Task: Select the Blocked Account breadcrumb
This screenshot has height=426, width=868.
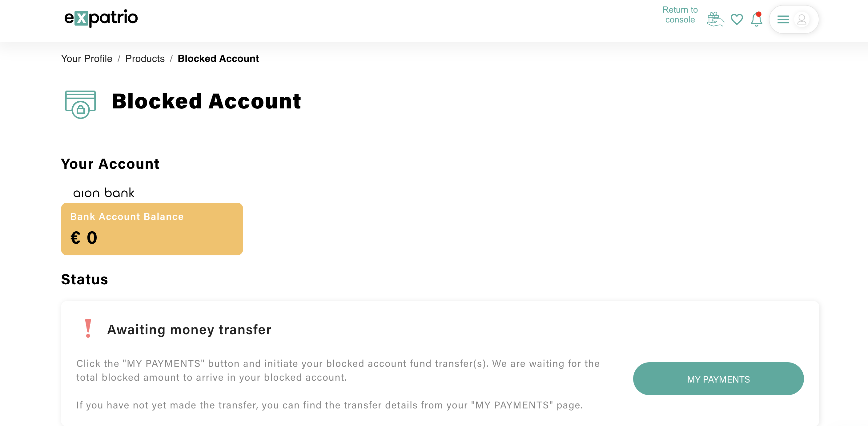Action: tap(218, 59)
